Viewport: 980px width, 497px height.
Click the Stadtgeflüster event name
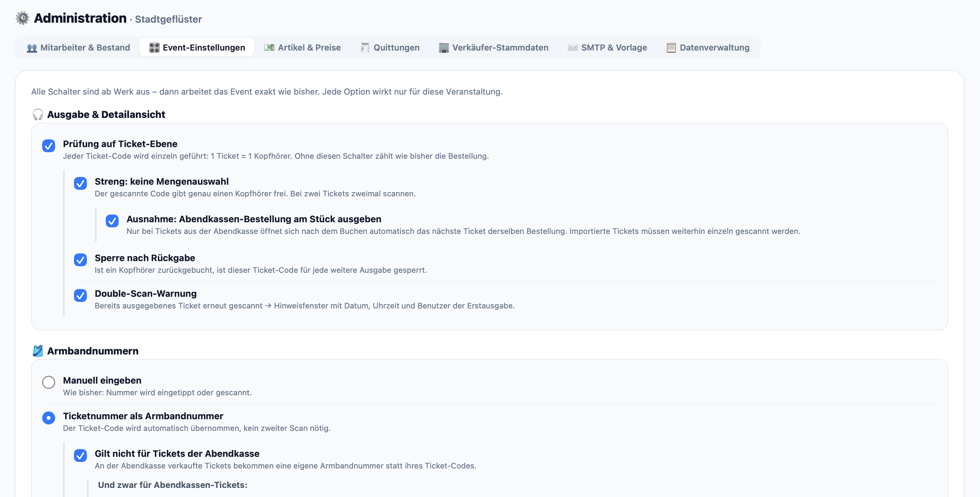[x=169, y=19]
